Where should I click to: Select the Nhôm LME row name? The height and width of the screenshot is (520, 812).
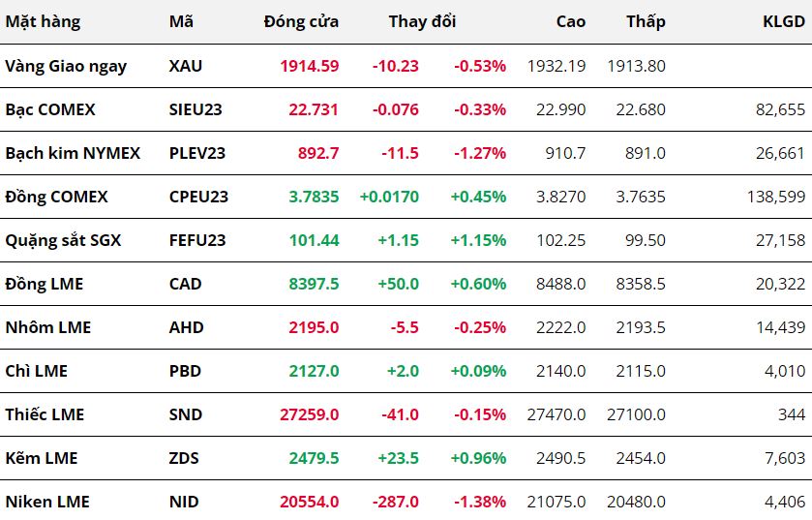tap(48, 327)
